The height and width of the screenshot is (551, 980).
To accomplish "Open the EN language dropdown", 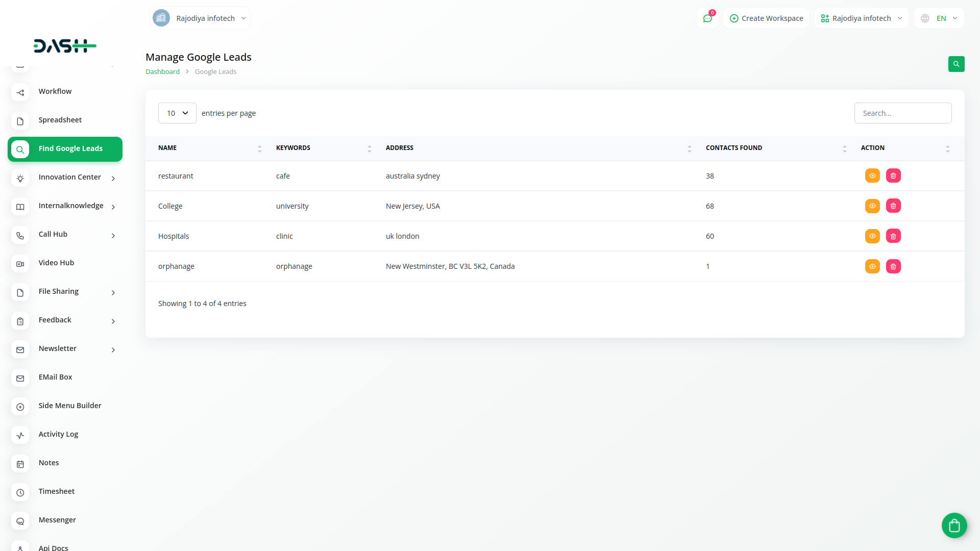I will click(939, 18).
